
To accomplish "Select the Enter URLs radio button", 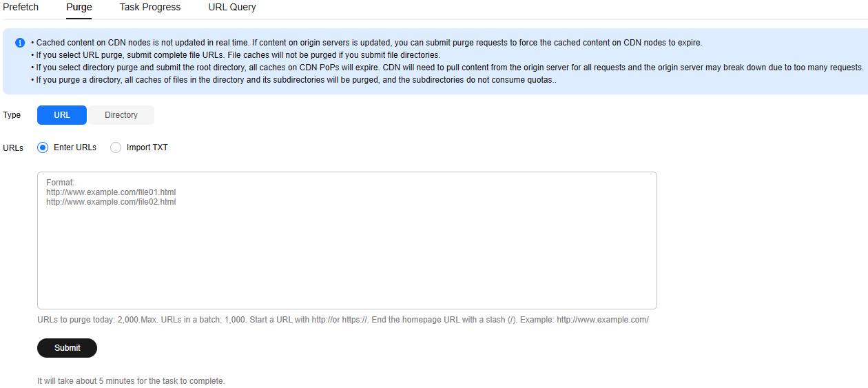I will pyautogui.click(x=43, y=147).
